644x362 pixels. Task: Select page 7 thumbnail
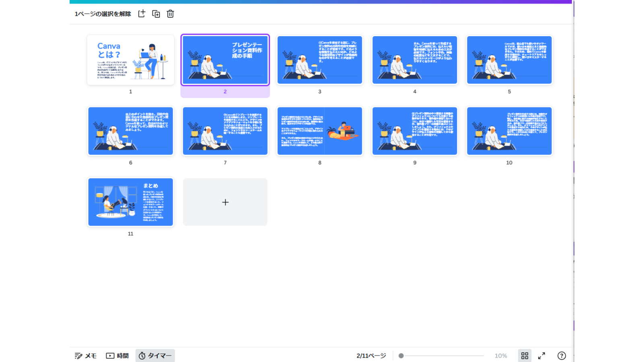[x=225, y=131]
